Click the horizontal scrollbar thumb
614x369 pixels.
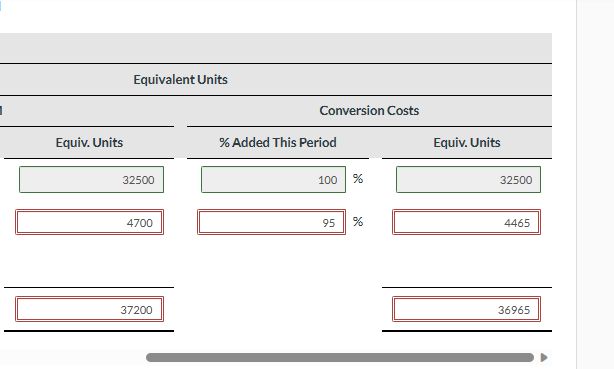(340, 357)
